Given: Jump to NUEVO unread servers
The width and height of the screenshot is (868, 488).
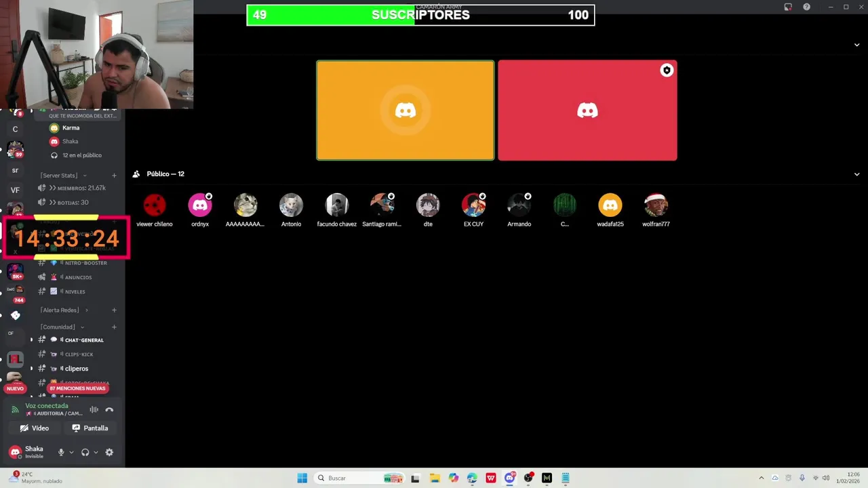Looking at the screenshot, I should 15,388.
